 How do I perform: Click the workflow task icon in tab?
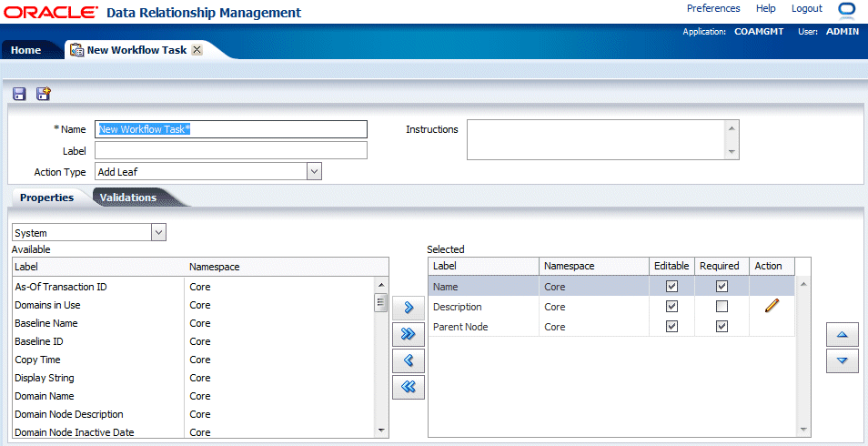77,50
